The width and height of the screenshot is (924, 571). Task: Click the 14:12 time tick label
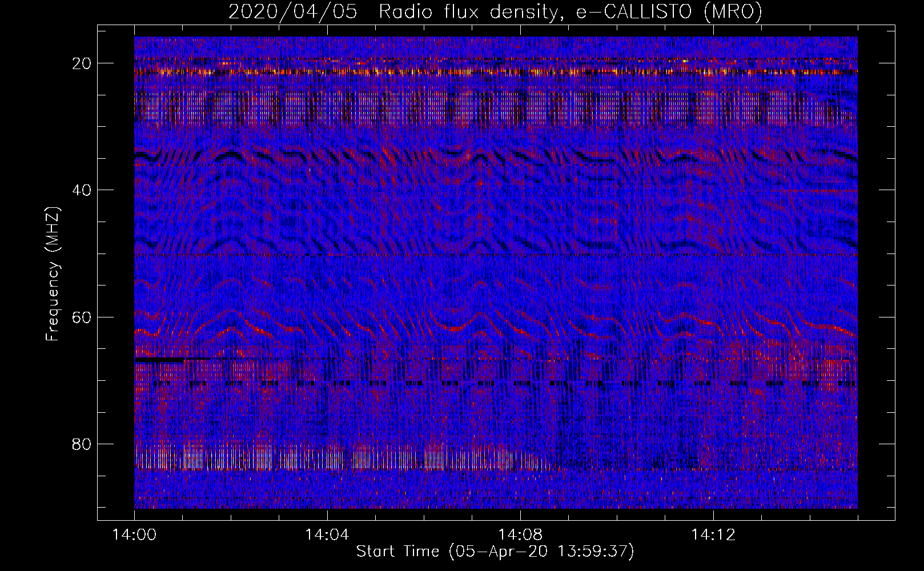[713, 535]
